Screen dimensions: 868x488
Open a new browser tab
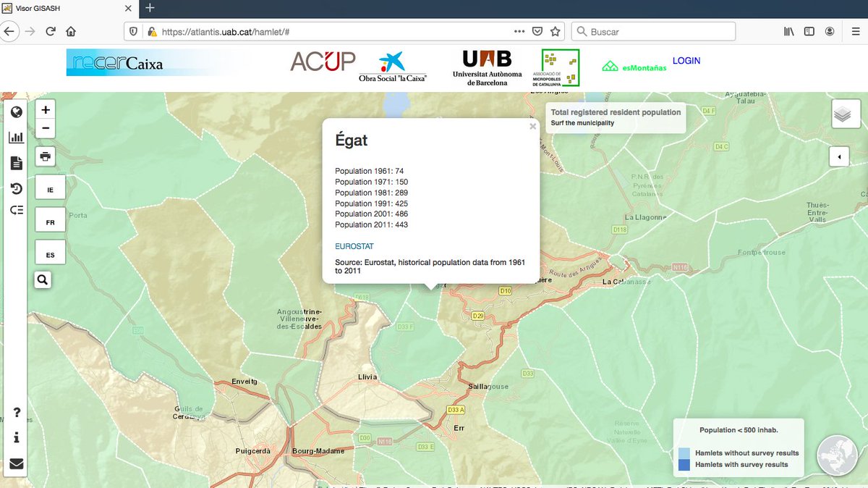150,8
